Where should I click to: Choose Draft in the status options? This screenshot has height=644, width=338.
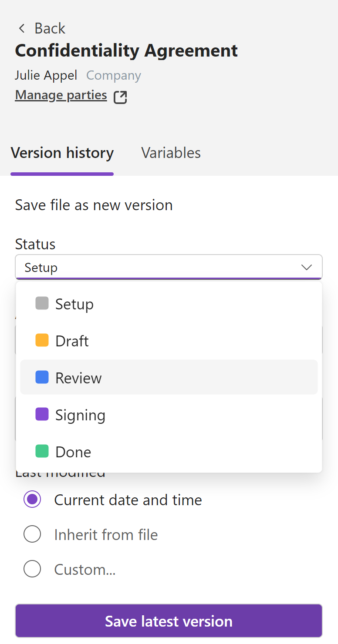[72, 341]
